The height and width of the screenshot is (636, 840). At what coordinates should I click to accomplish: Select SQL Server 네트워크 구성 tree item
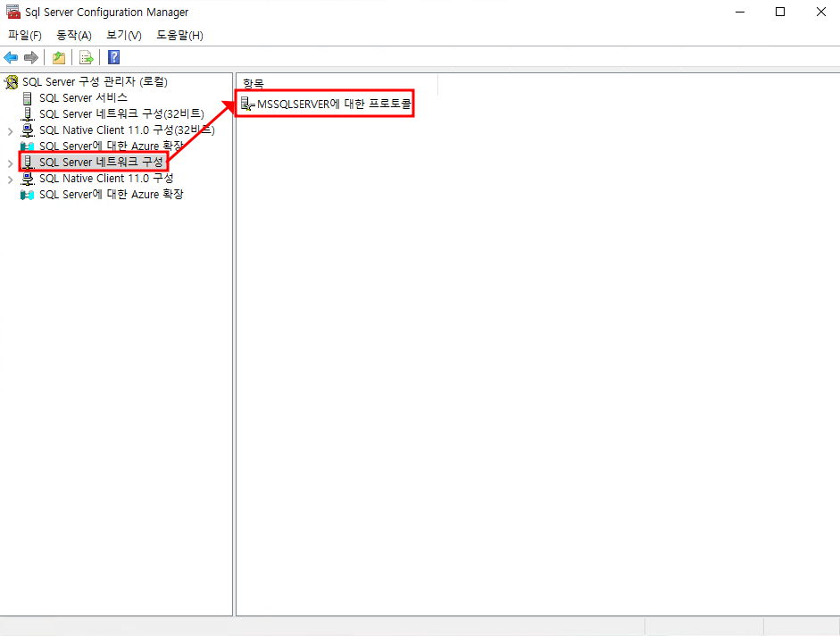click(101, 162)
